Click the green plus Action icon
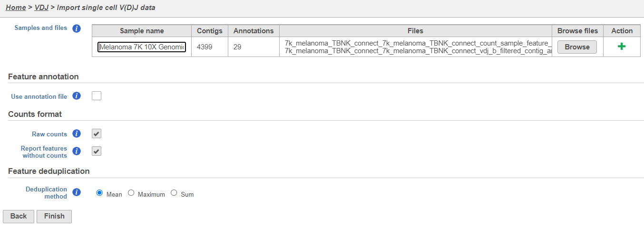 tap(622, 47)
